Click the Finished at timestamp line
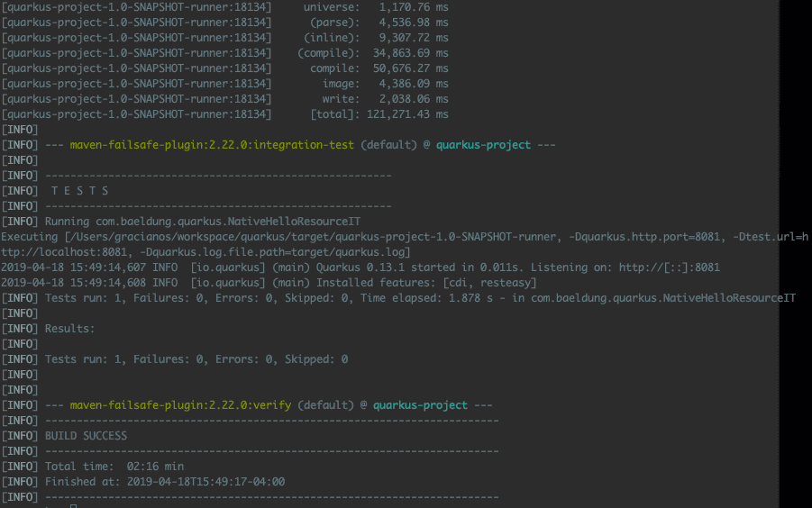812x508 pixels. click(164, 482)
